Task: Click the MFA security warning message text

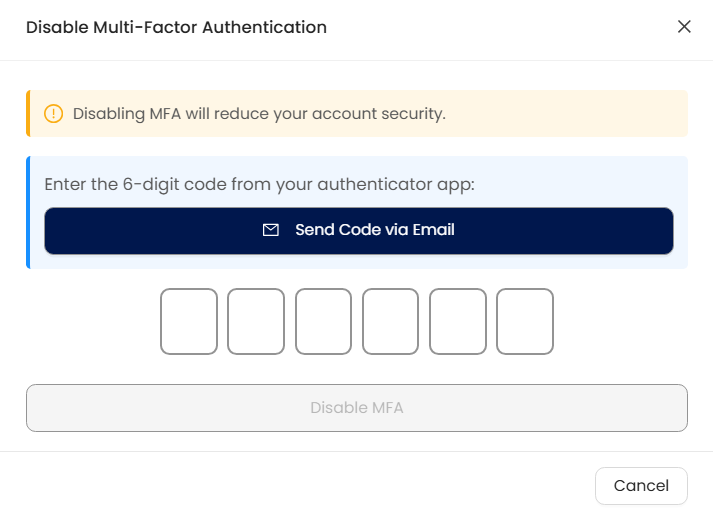Action: tap(259, 114)
